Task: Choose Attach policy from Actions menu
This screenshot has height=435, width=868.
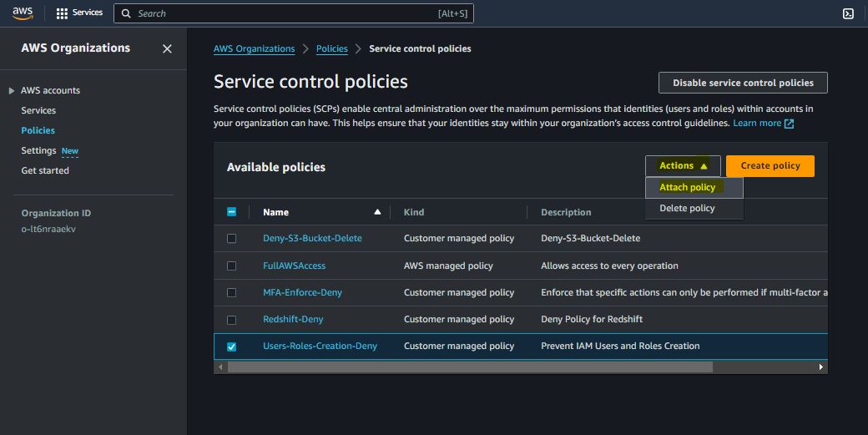Action: (x=687, y=188)
